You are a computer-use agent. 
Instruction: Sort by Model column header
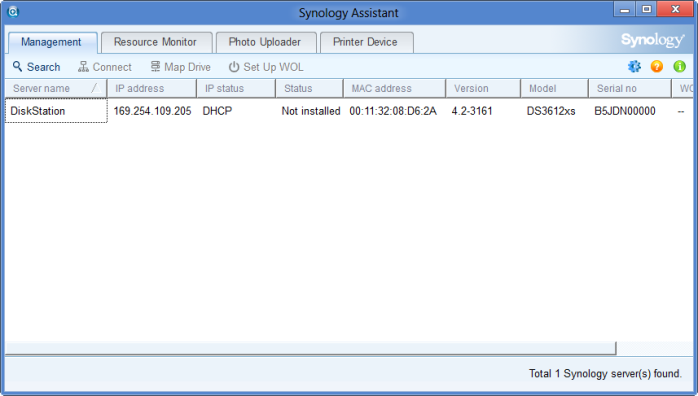point(554,89)
